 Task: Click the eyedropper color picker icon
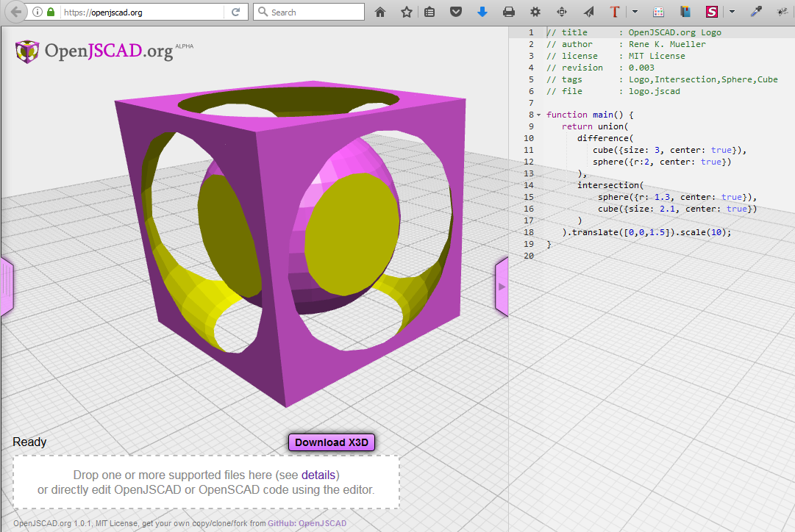pyautogui.click(x=755, y=12)
